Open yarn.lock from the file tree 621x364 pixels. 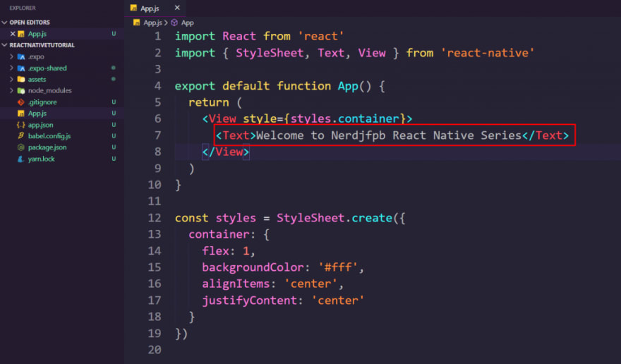tap(41, 159)
